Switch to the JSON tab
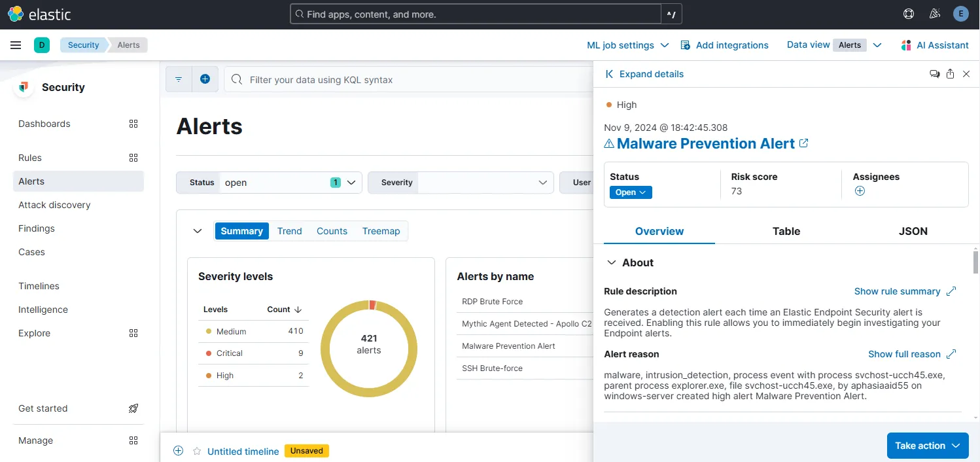The image size is (980, 462). coord(913,231)
